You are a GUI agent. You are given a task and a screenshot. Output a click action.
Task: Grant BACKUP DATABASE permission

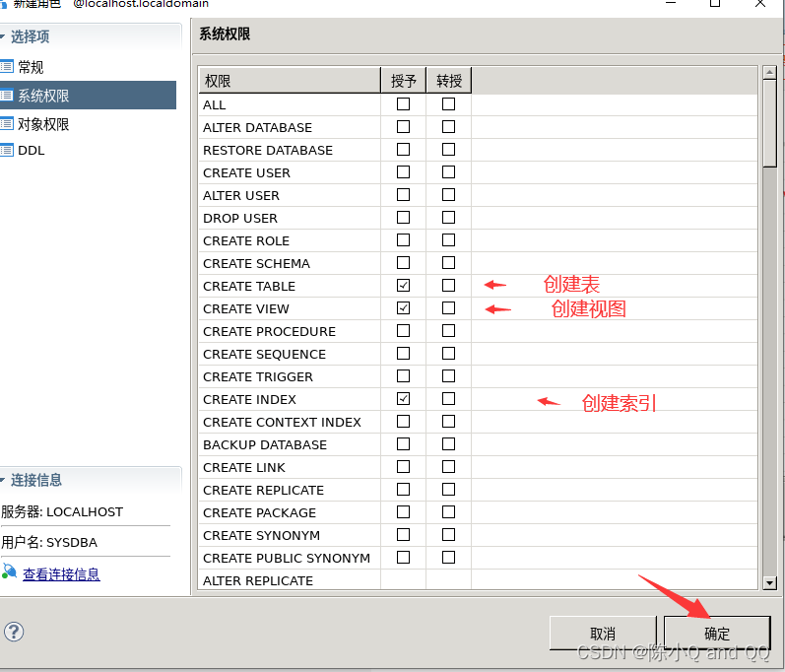(403, 444)
